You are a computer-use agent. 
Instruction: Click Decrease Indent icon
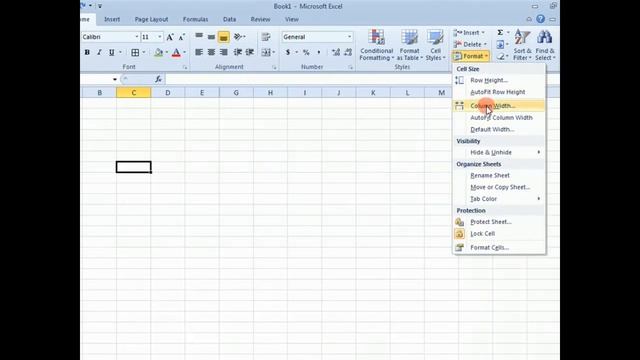(x=238, y=52)
